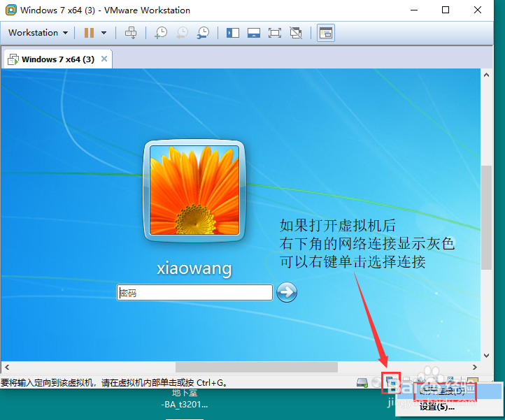This screenshot has height=420, width=505.
Task: Toggle the console view button
Action: point(326,33)
